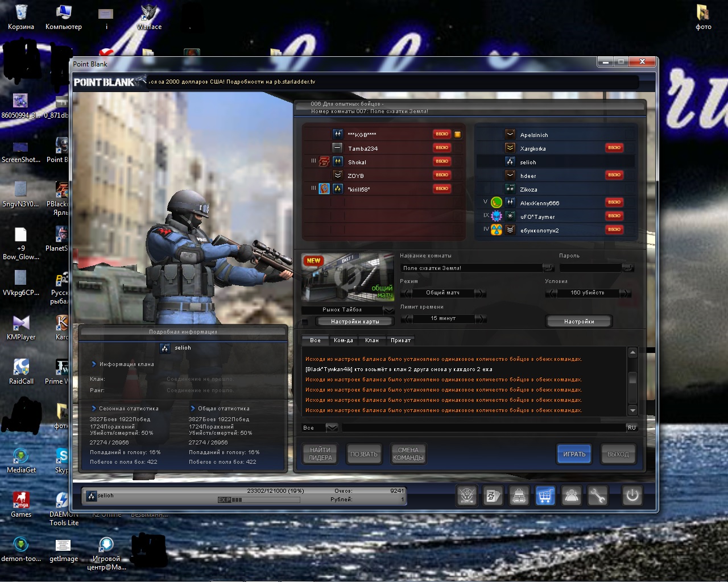This screenshot has width=728, height=582.
Task: Open the KMPlayer desktop shortcut
Action: [21, 328]
